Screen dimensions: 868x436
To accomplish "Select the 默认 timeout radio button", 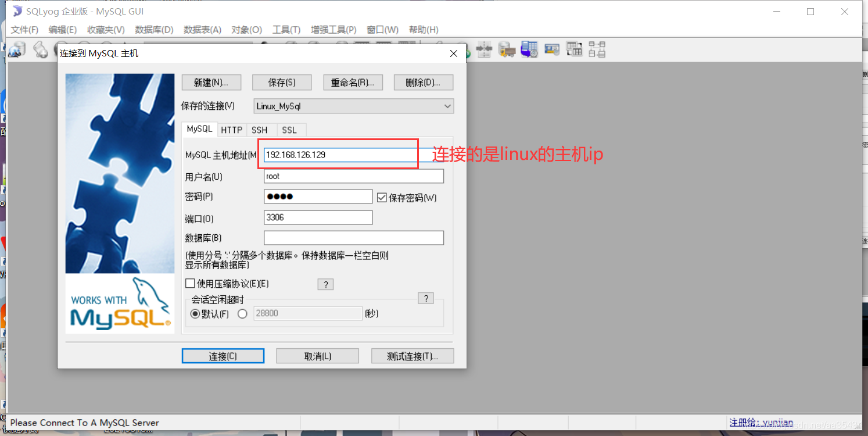I will (x=195, y=314).
